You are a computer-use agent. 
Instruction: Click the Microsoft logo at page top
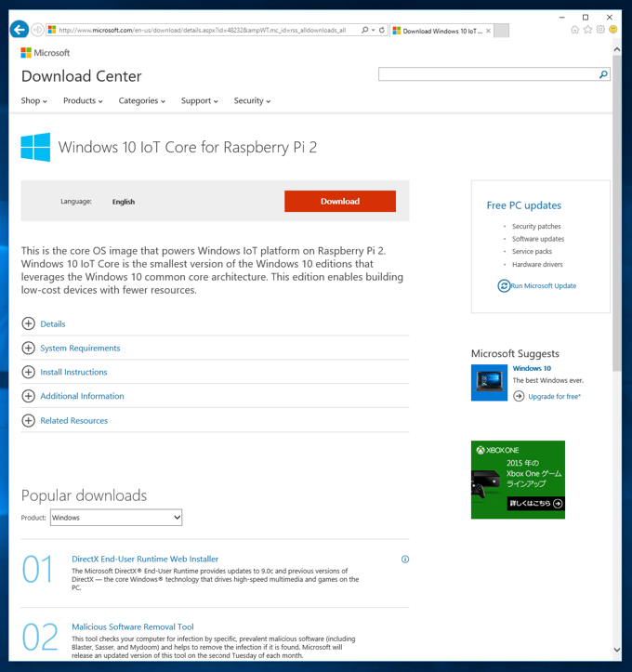(46, 53)
